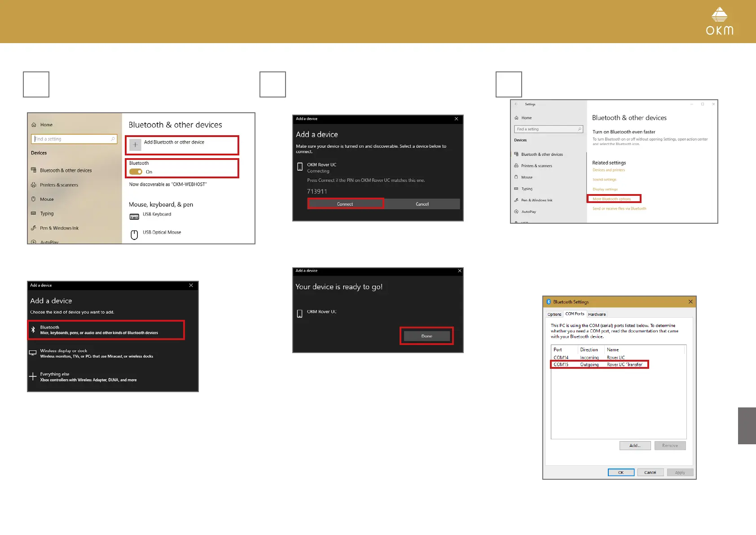Close the Your device is ready dialog
Viewport: 756px width, 535px height.
pos(460,270)
